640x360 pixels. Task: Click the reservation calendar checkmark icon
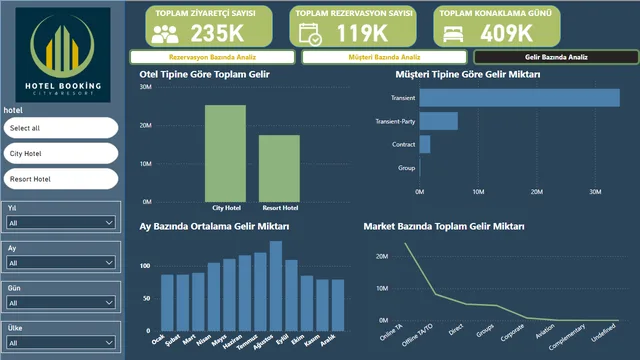point(310,34)
